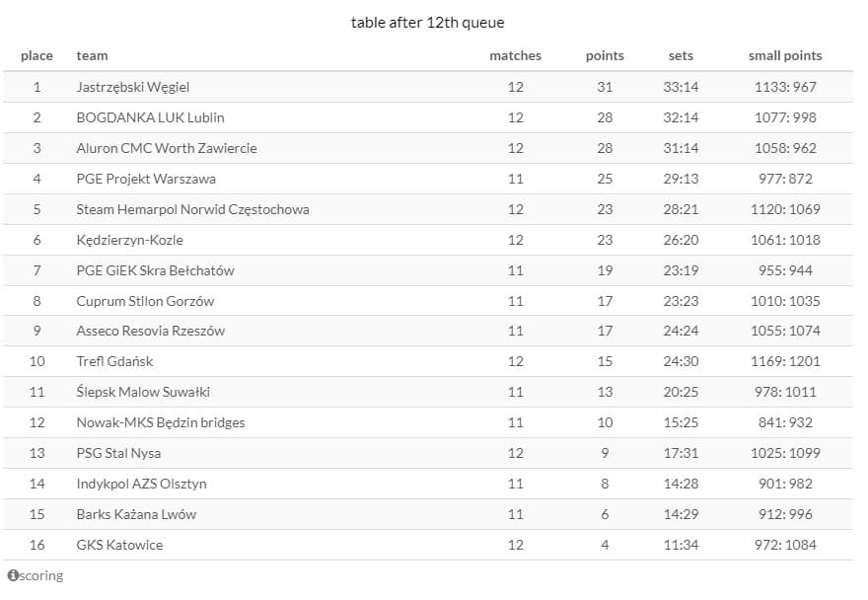Image resolution: width=868 pixels, height=600 pixels.
Task: Click the "team" column header
Action: (92, 56)
